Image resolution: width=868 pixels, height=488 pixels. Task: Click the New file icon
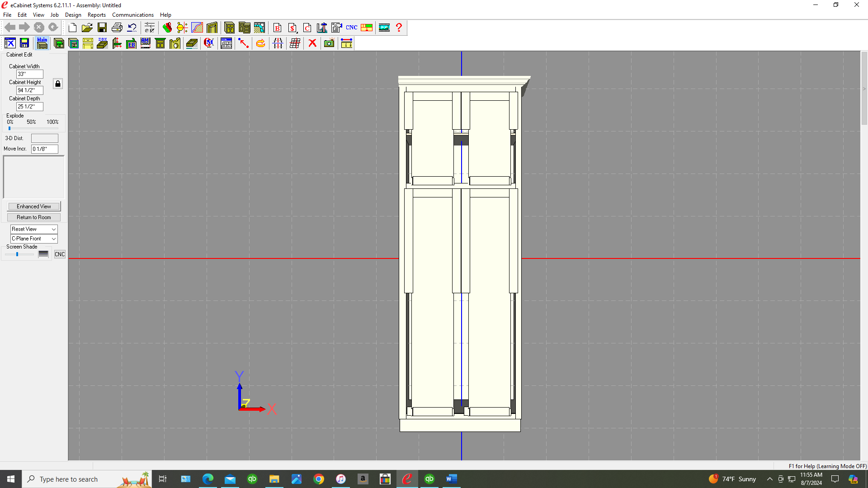click(x=72, y=28)
